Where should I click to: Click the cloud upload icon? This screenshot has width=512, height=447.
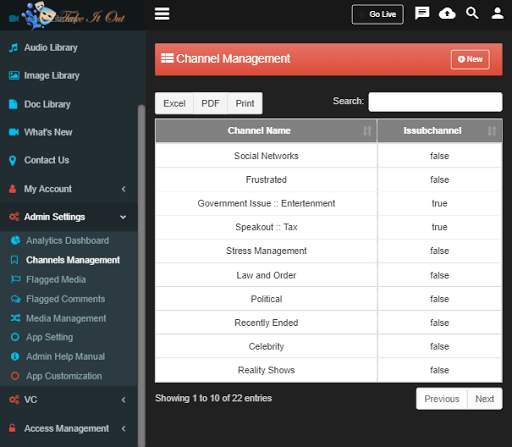(x=447, y=14)
